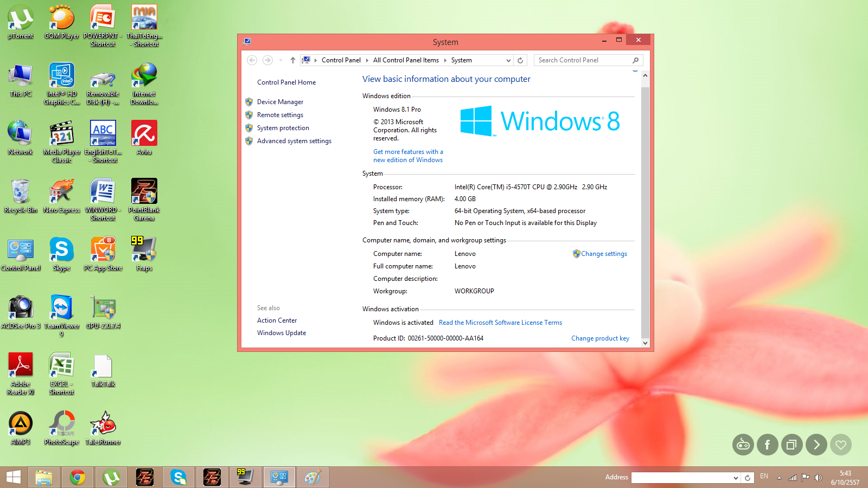Open the Avira desktop icon

coord(144,137)
